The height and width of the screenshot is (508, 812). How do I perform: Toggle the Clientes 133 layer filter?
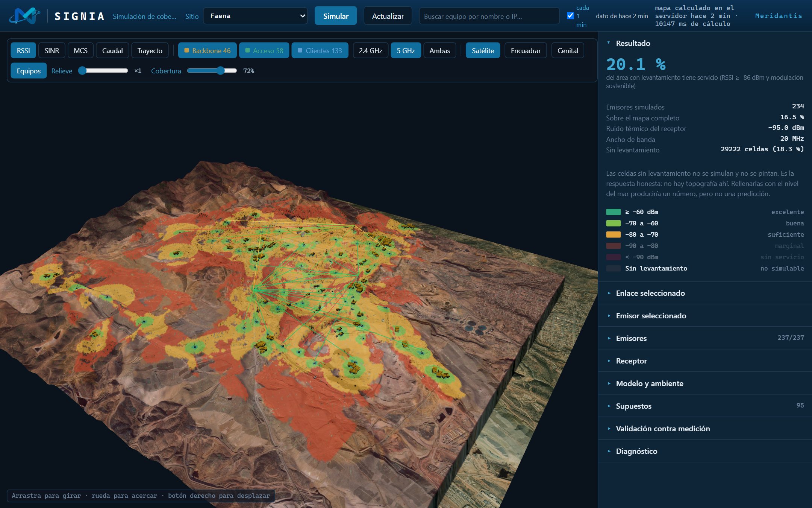click(320, 50)
